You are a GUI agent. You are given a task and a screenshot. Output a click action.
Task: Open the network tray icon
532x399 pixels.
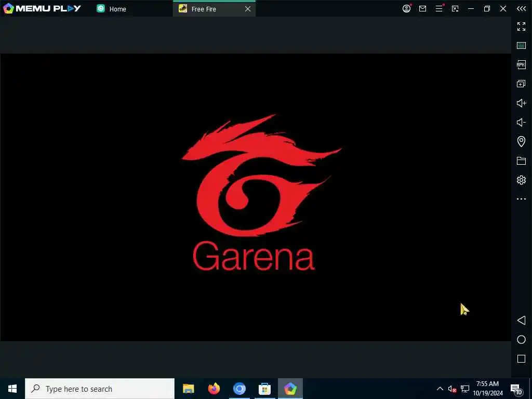465,389
